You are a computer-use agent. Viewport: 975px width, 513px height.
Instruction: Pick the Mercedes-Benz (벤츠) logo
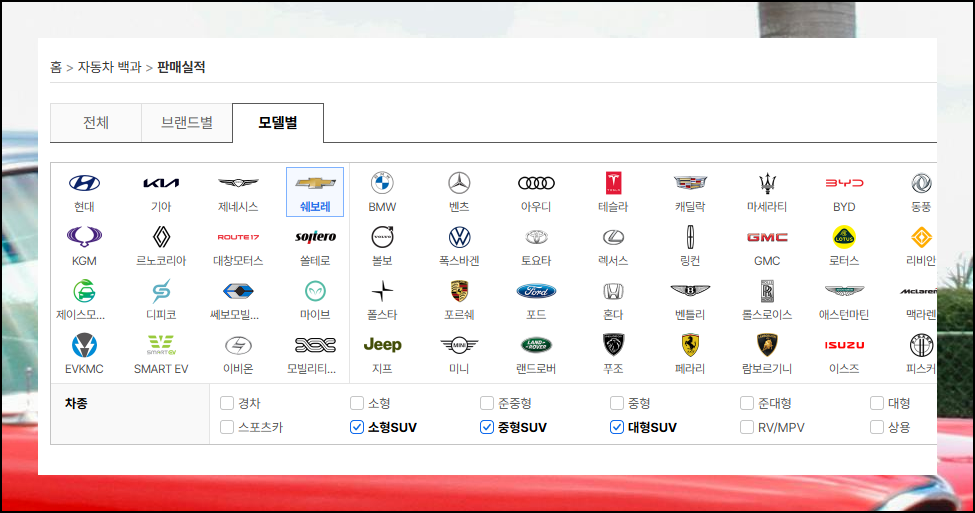click(x=460, y=183)
